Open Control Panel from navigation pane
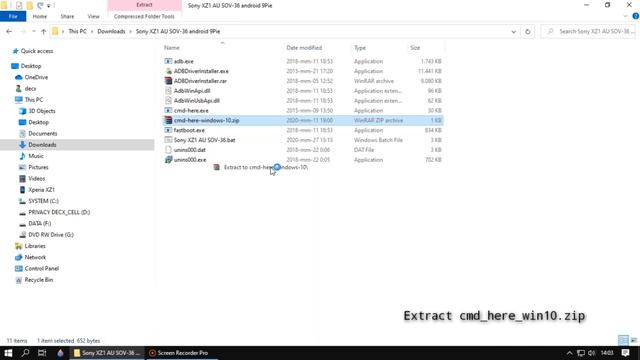This screenshot has width=640, height=360. [x=42, y=269]
